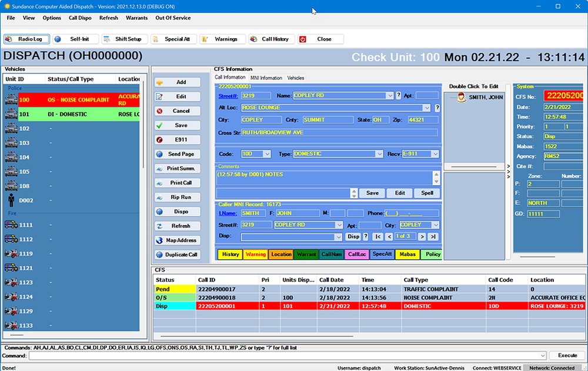This screenshot has height=371, width=588.
Task: Run Spell check on the comments
Action: point(427,193)
